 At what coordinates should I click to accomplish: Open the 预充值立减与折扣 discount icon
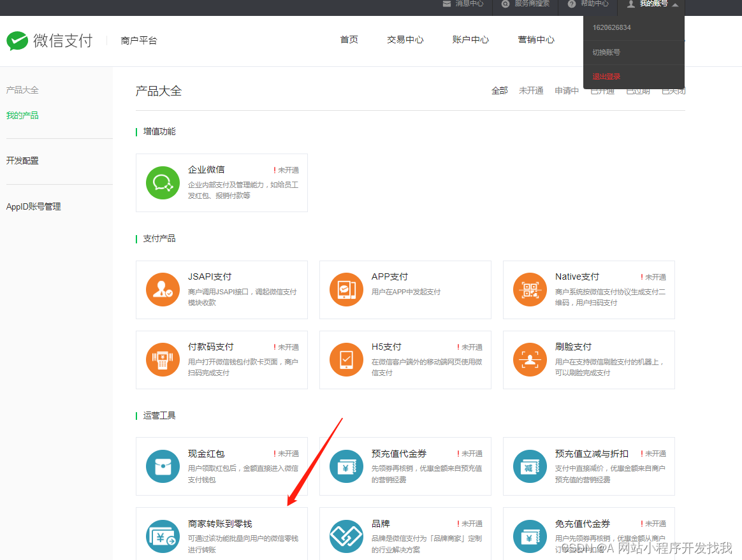pyautogui.click(x=530, y=466)
